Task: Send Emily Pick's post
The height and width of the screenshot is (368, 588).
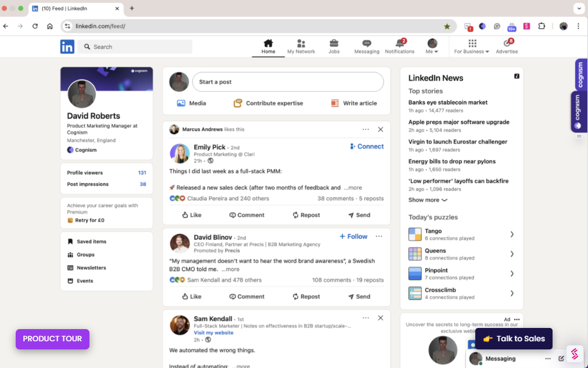Action: [359, 215]
